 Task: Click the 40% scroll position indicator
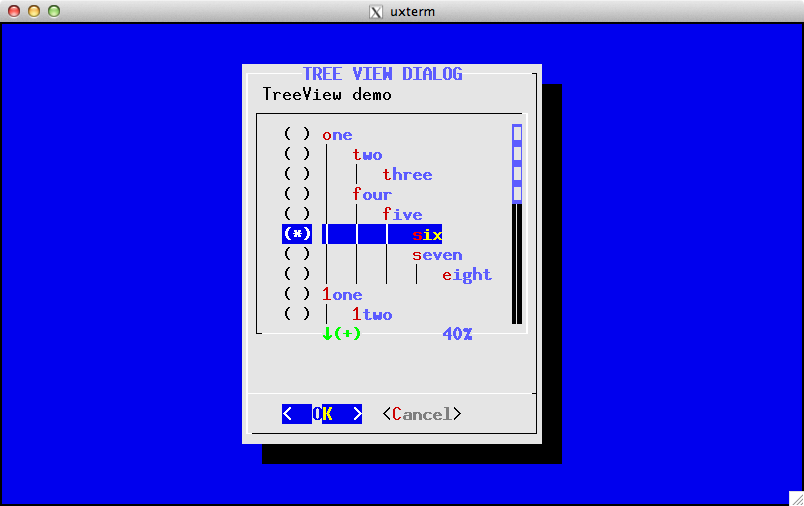pos(457,334)
